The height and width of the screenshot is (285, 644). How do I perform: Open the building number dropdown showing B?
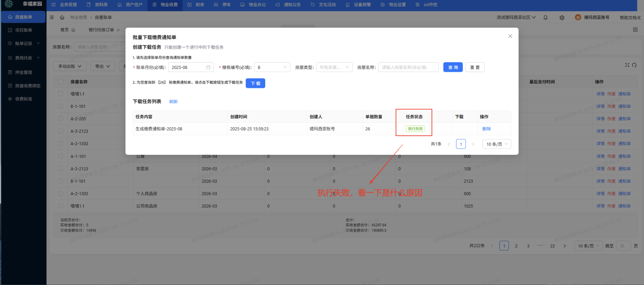tap(272, 67)
